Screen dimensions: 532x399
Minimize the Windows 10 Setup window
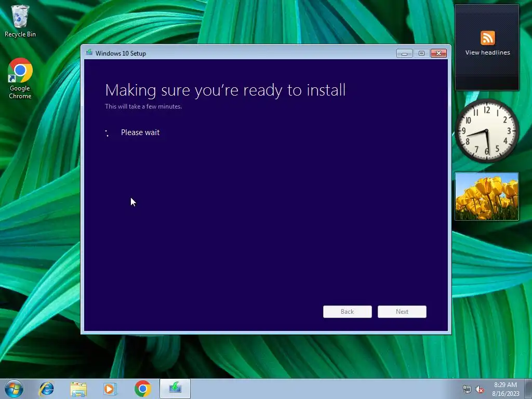[404, 54]
